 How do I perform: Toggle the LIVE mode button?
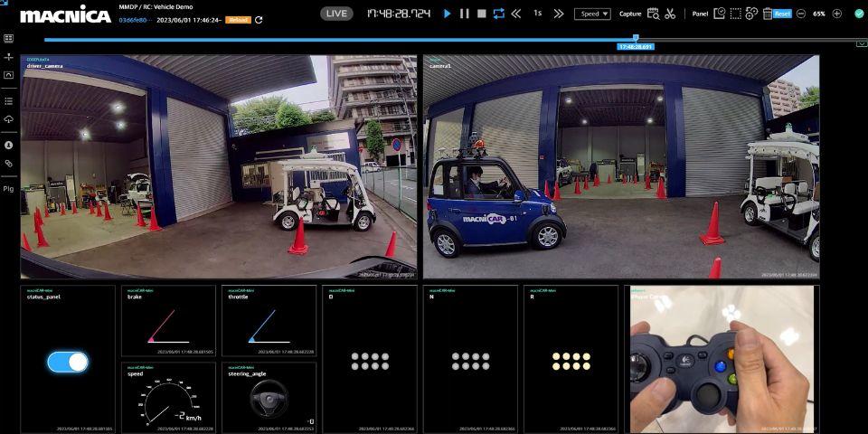[x=337, y=14]
